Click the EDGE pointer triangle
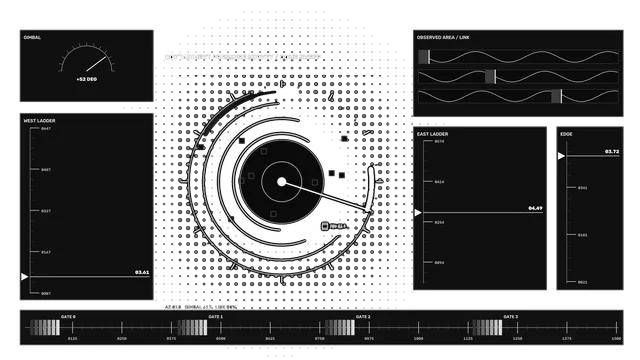Viewport: 640px width, 360px height. tap(561, 156)
